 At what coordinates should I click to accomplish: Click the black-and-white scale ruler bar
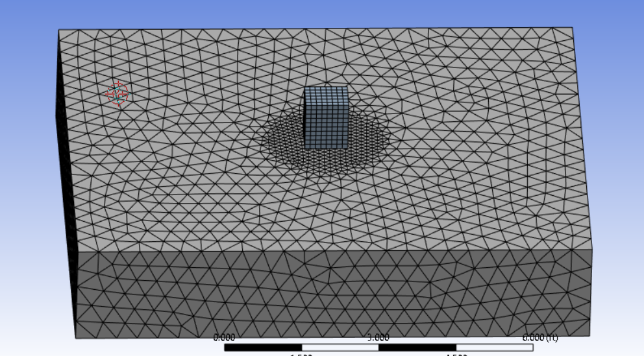(x=378, y=348)
